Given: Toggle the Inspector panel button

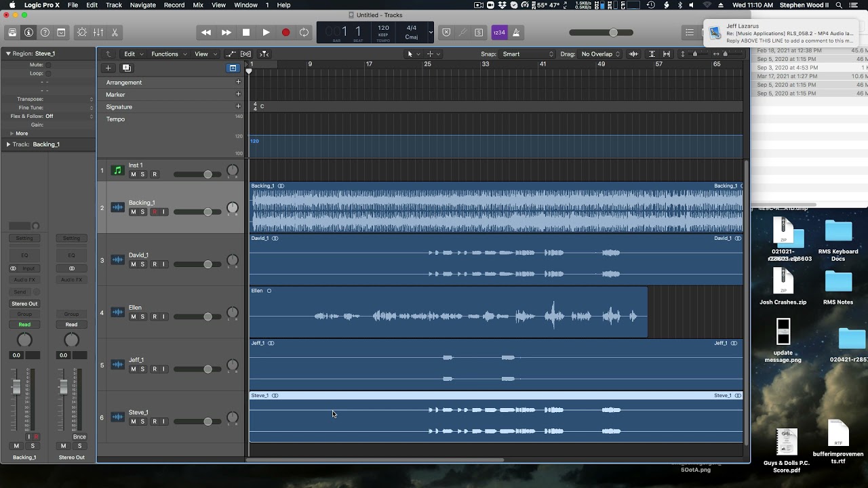Looking at the screenshot, I should click(x=28, y=33).
